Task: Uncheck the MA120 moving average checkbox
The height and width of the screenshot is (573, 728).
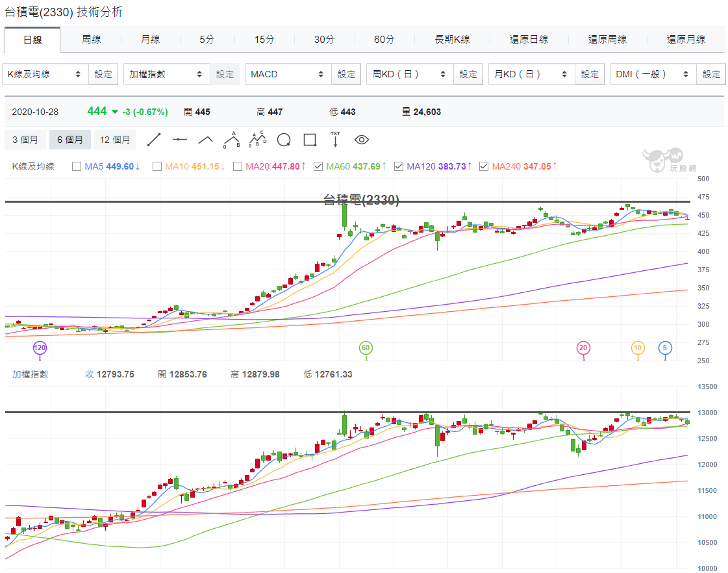Action: tap(398, 166)
